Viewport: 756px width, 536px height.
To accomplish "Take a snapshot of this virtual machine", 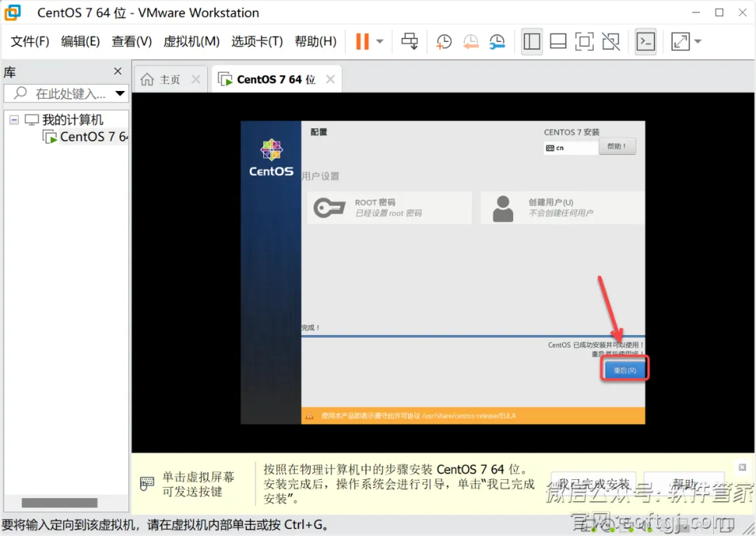I will tap(444, 41).
